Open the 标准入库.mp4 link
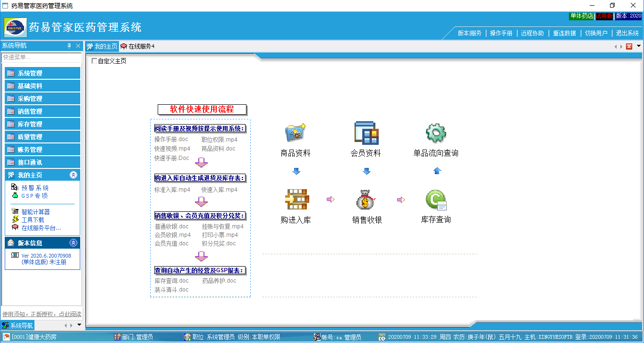 point(172,190)
